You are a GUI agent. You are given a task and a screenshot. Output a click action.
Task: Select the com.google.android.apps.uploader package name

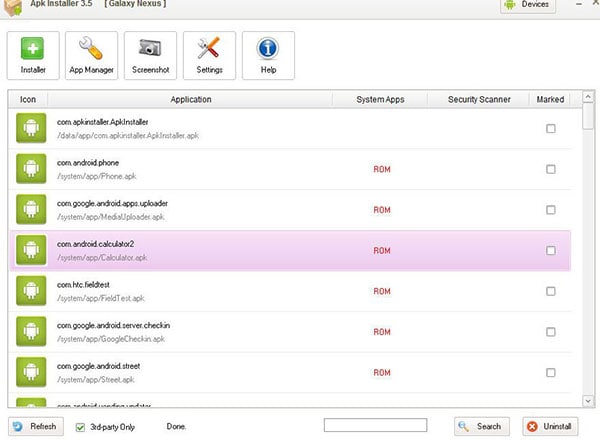click(112, 204)
